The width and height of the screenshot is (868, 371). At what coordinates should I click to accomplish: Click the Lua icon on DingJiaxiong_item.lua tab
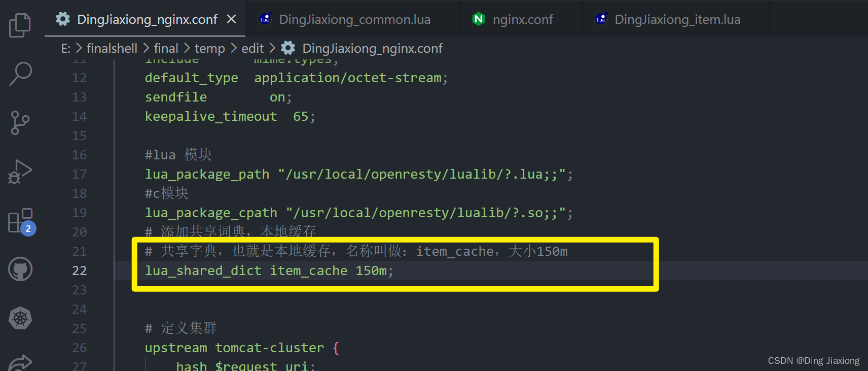pos(601,19)
